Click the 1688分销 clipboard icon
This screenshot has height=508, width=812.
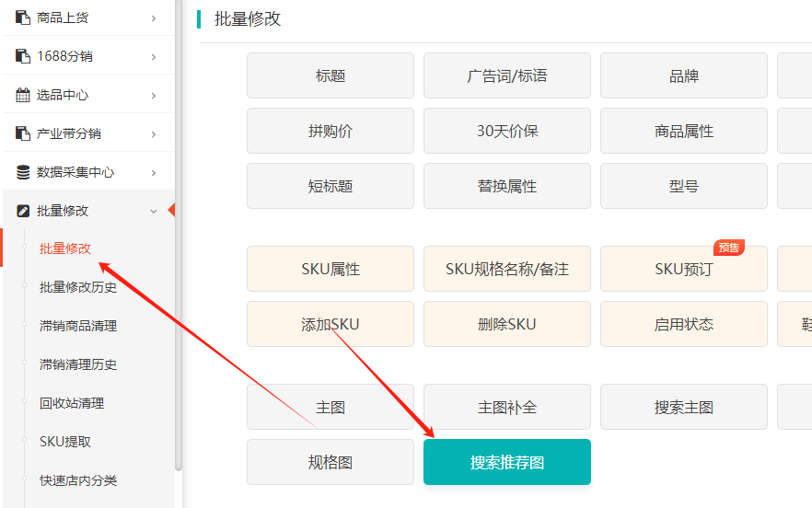[x=23, y=56]
